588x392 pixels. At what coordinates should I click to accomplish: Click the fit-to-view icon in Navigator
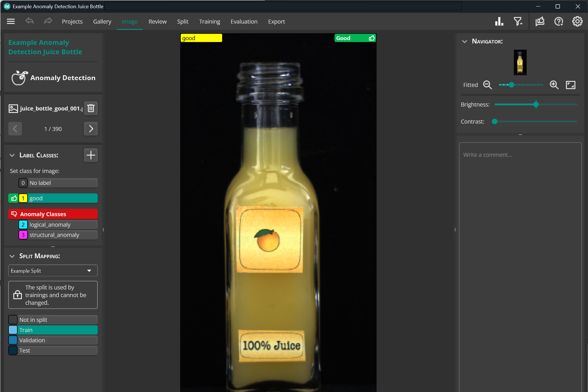pos(571,85)
